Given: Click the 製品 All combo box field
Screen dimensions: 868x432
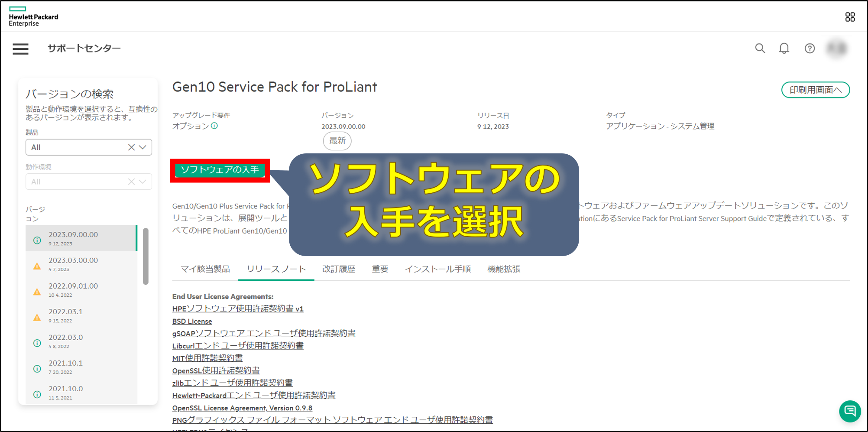Looking at the screenshot, I should (x=89, y=147).
